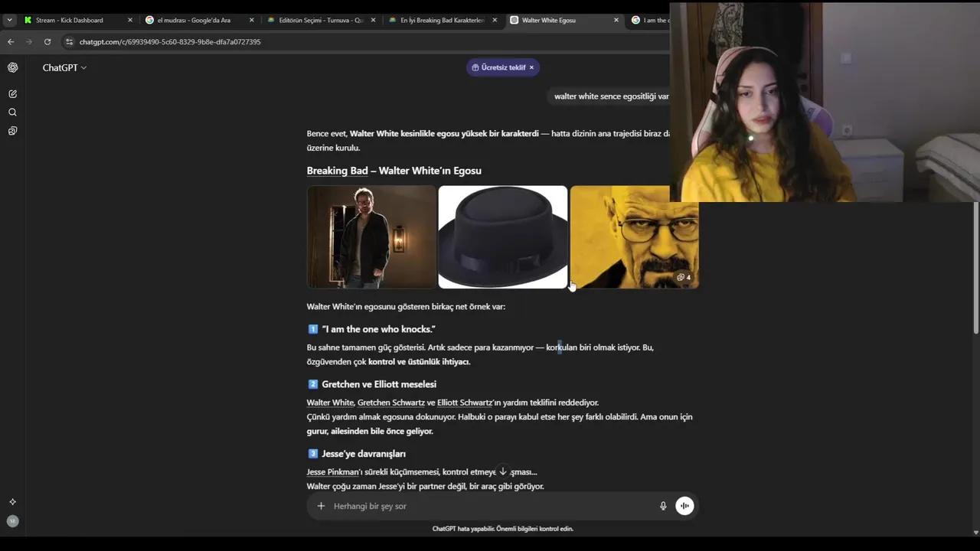Open the yellow Heisenberg face thumbnail
This screenshot has width=980, height=551.
[x=635, y=237]
